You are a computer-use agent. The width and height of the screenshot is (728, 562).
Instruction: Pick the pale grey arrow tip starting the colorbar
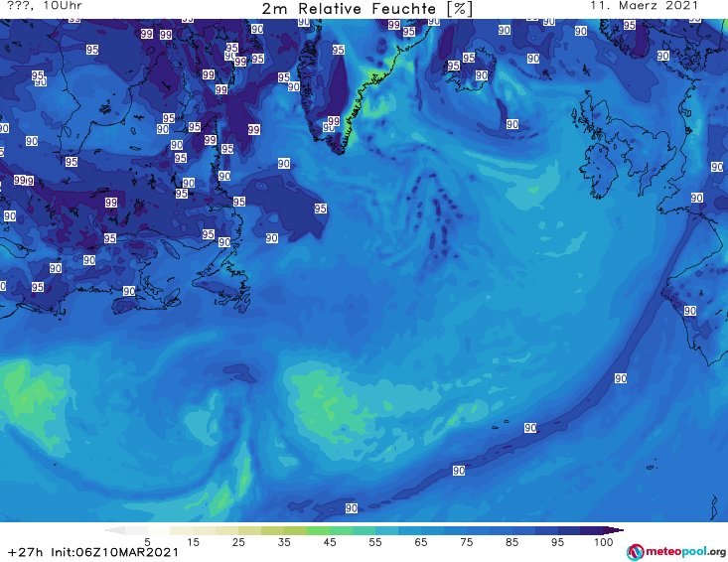tap(114, 530)
